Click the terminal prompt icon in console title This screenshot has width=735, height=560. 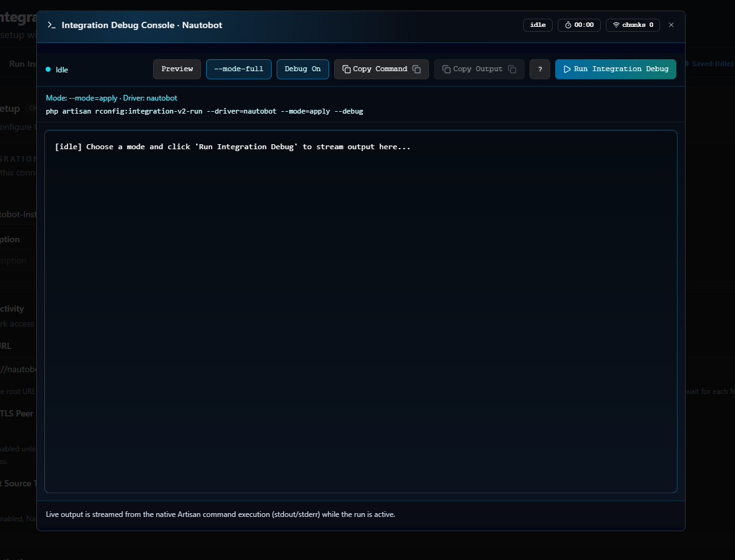coord(52,25)
